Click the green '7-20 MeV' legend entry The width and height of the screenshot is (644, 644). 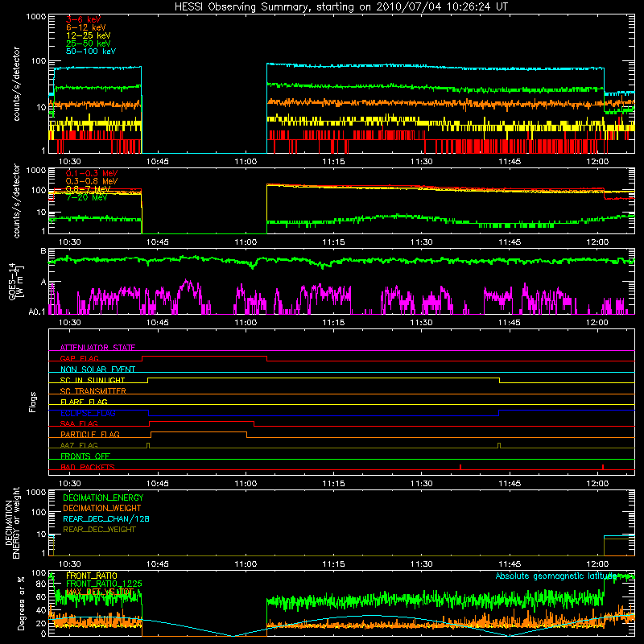click(x=87, y=197)
